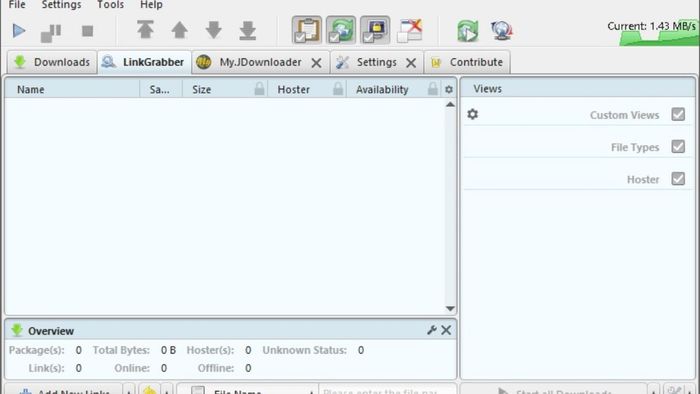Viewport: 700px width, 394px height.
Task: Switch to the Downloads tab
Action: point(52,62)
